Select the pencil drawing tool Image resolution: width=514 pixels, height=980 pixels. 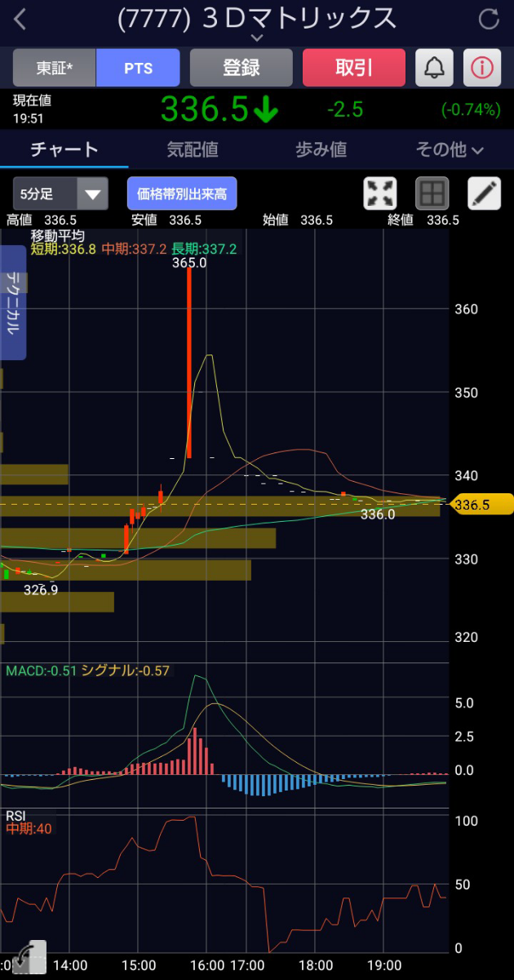coord(484,194)
